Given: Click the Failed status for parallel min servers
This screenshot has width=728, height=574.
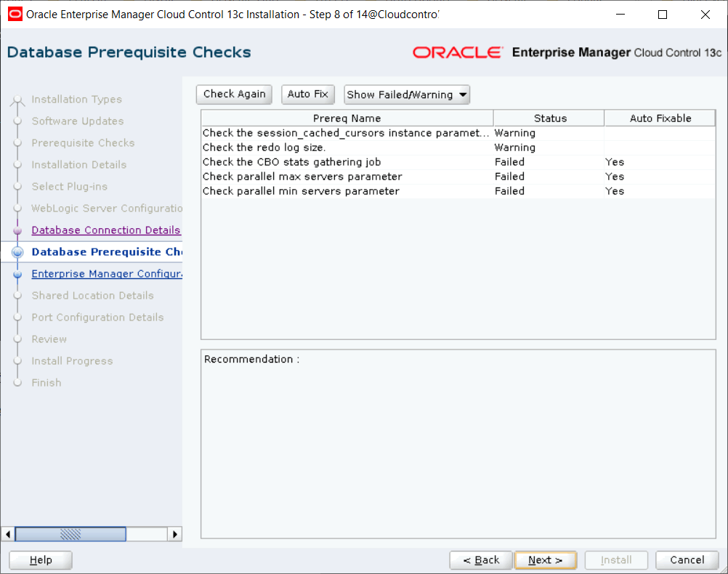Looking at the screenshot, I should pos(509,191).
